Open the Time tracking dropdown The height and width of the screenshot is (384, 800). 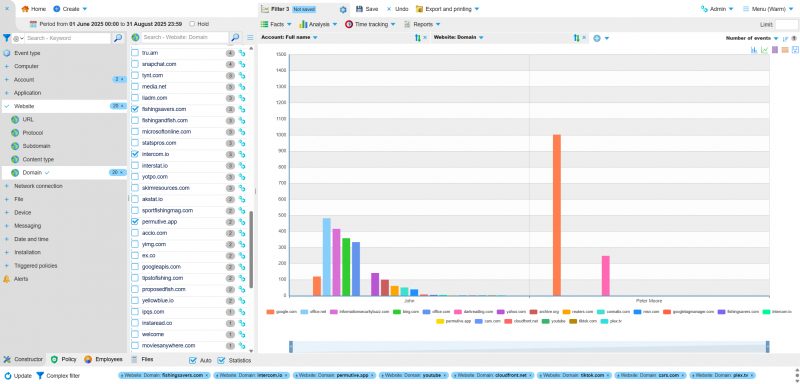tap(370, 24)
